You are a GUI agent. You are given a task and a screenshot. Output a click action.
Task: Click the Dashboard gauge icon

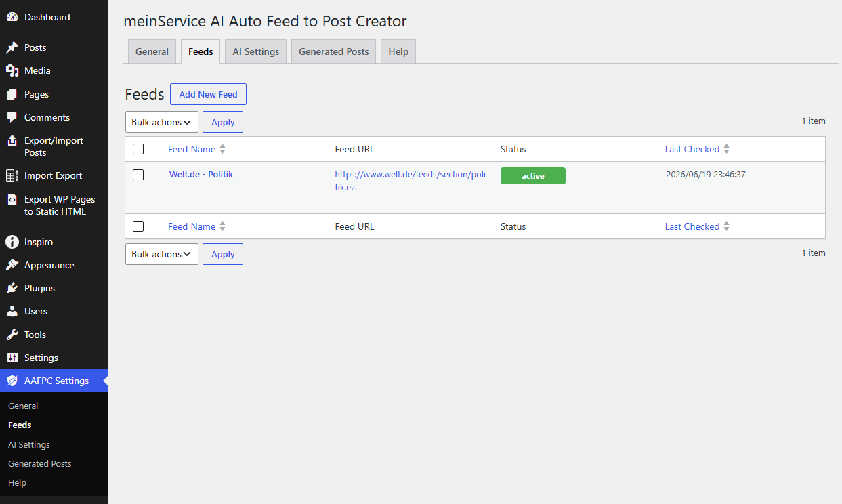(x=12, y=17)
